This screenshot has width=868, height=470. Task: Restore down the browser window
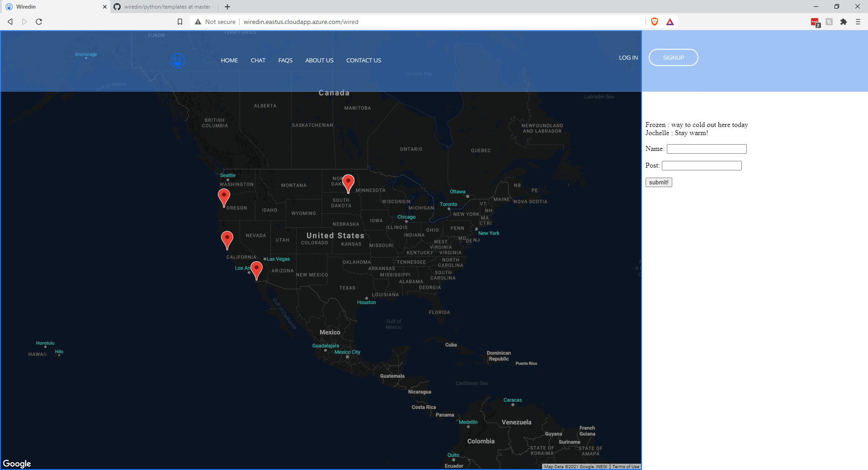point(837,6)
